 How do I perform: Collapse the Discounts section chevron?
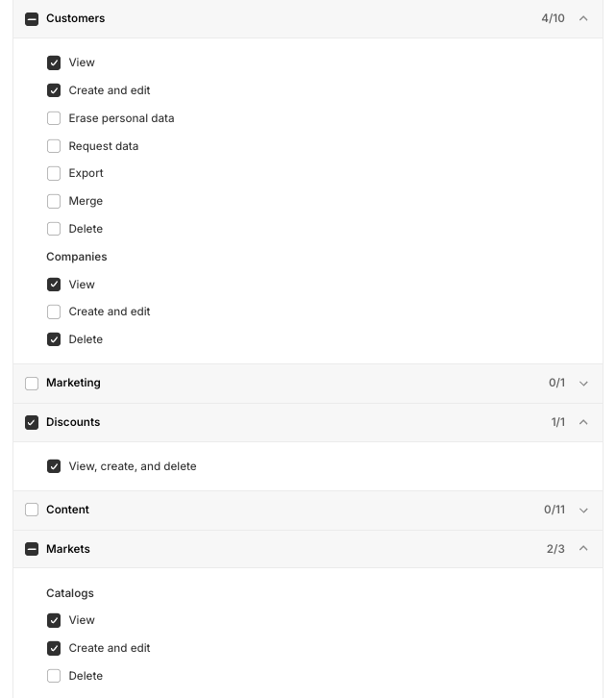pyautogui.click(x=583, y=422)
